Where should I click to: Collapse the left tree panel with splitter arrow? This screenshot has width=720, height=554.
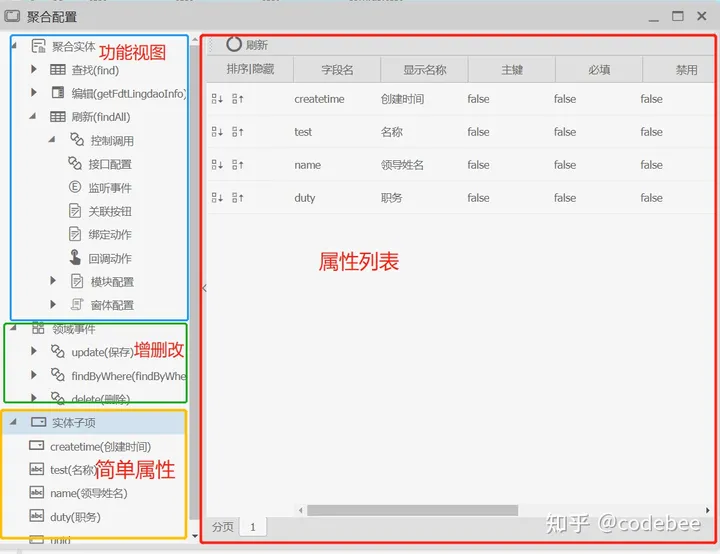[x=204, y=288]
